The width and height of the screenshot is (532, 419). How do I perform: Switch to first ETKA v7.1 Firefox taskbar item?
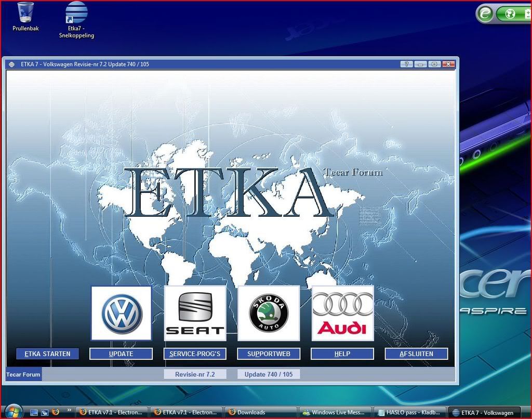pos(112,413)
